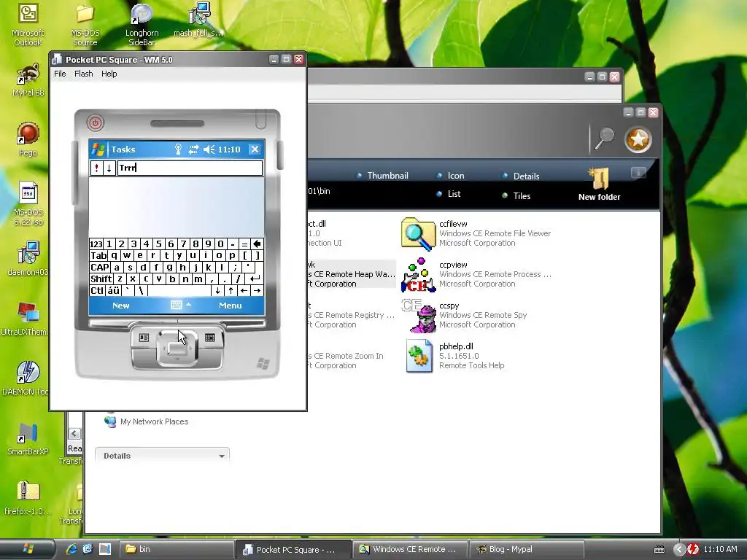
Task: Open the SmartBarXP desktop shortcut
Action: click(x=28, y=438)
